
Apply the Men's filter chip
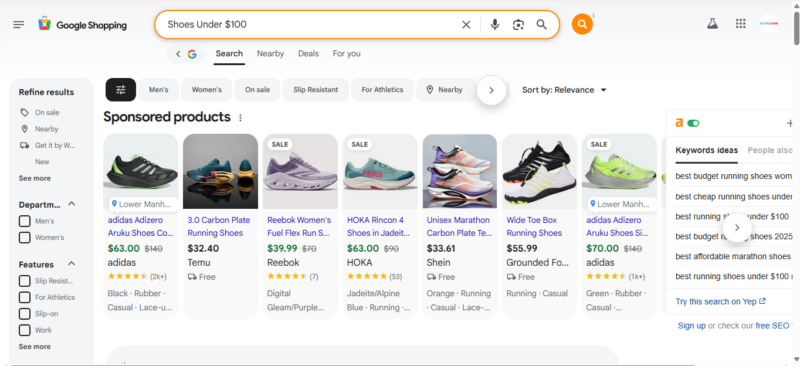(x=159, y=90)
